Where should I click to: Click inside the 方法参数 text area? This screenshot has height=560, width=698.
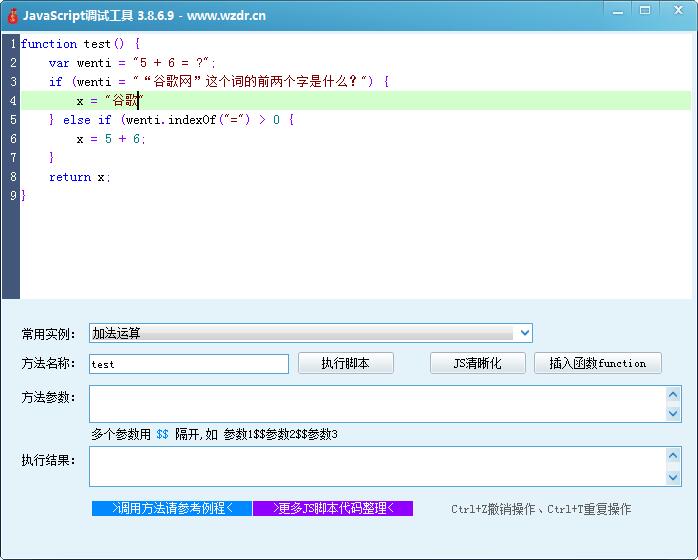[376, 404]
